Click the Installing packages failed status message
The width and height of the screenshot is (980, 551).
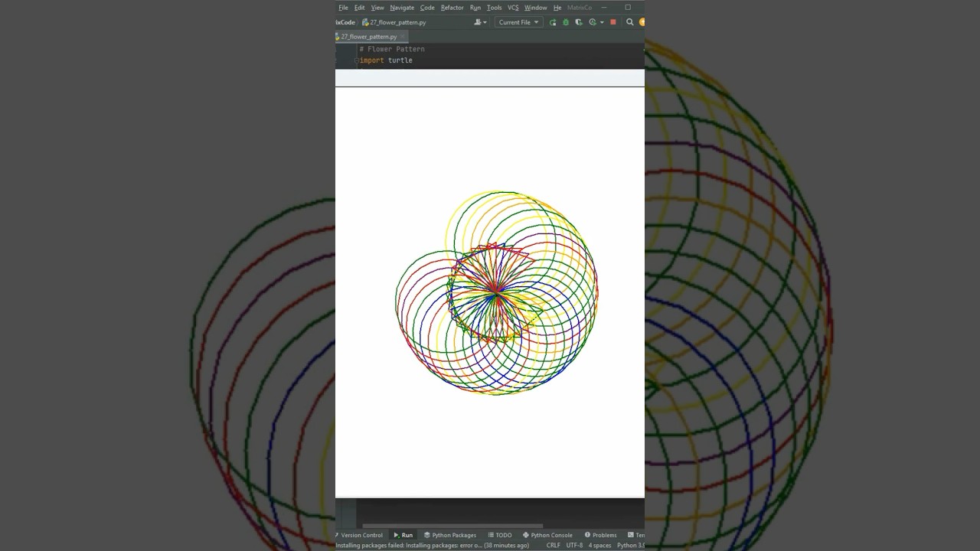(x=433, y=545)
